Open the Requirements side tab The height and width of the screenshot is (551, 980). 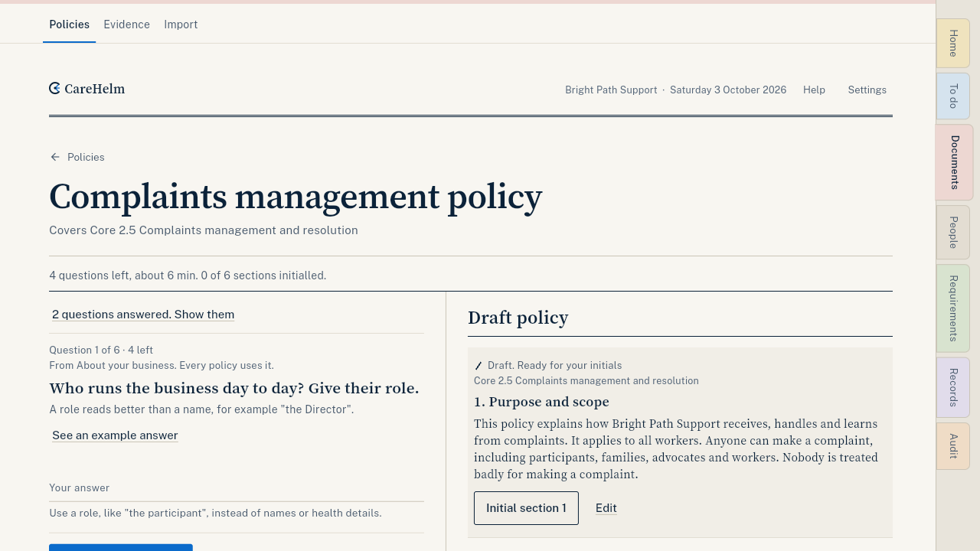(x=953, y=308)
